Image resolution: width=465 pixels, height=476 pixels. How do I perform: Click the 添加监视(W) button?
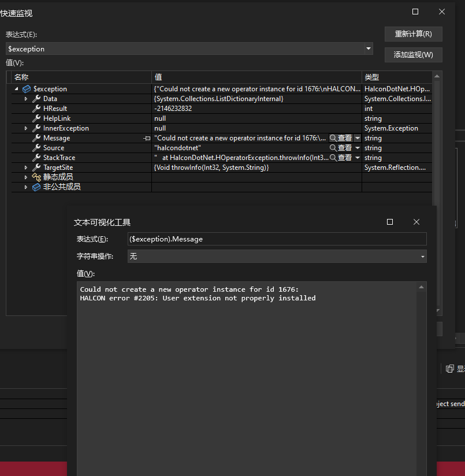coord(414,55)
